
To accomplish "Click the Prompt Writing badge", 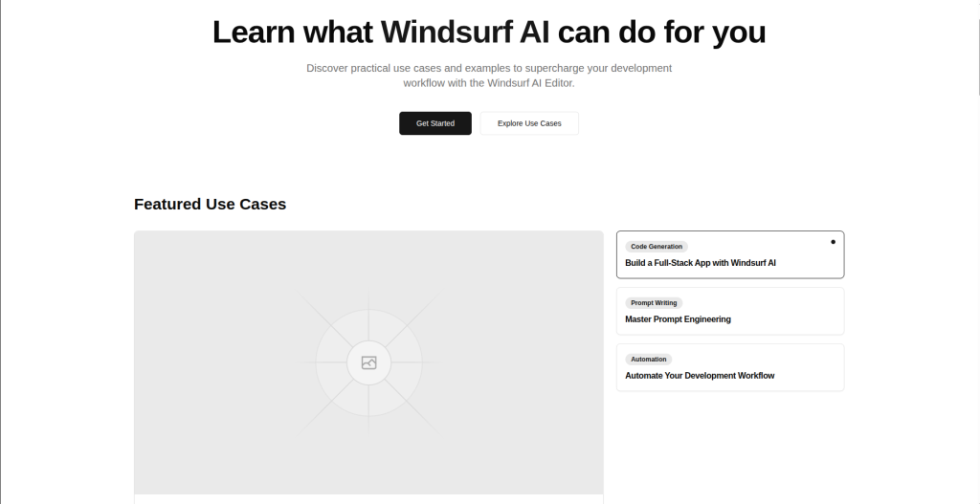I will 654,303.
